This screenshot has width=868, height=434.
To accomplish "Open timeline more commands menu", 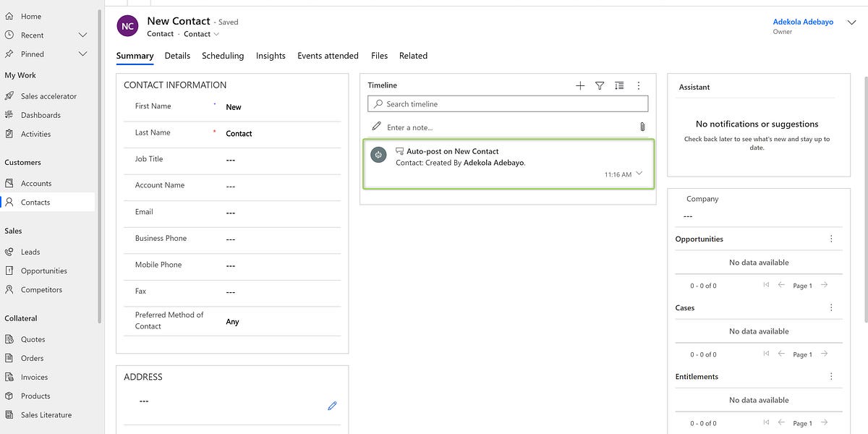I will 639,85.
